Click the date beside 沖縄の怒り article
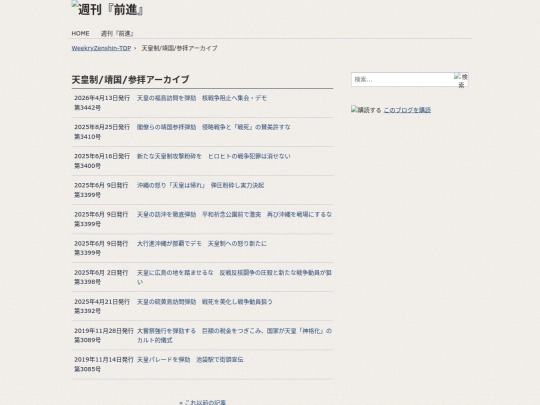The height and width of the screenshot is (405, 540). point(101,185)
